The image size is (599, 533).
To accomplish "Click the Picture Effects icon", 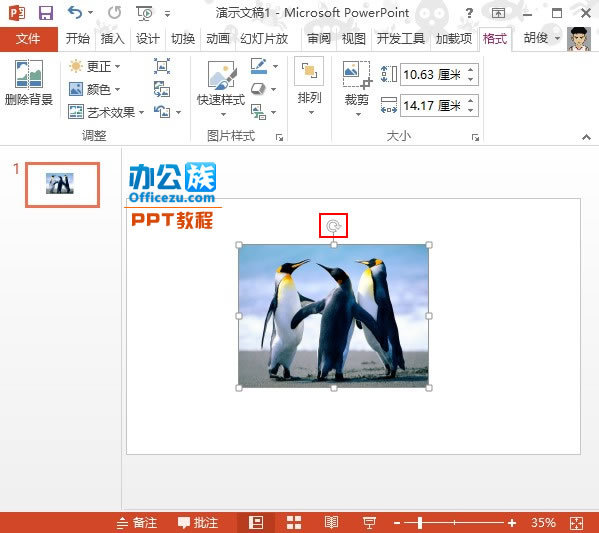I will coord(258,89).
